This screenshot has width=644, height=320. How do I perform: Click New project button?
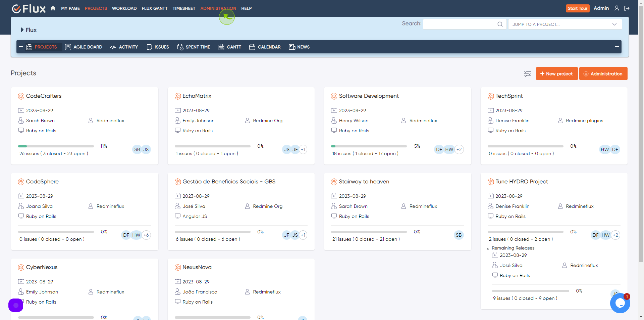[556, 74]
